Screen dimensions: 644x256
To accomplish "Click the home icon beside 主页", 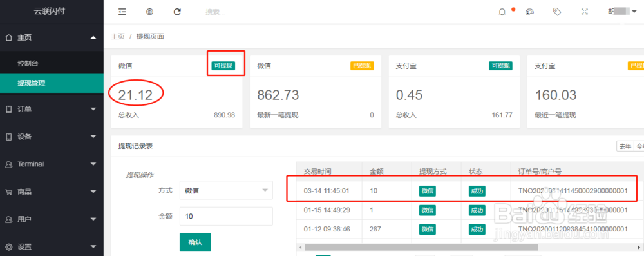I will click(8, 37).
